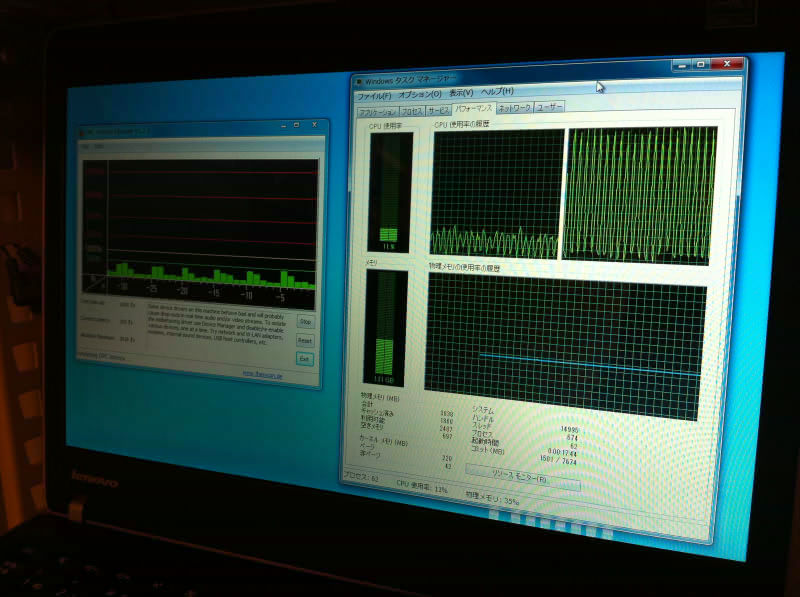Click Exit in DPC Latency Checker
The height and width of the screenshot is (597, 800).
(304, 359)
